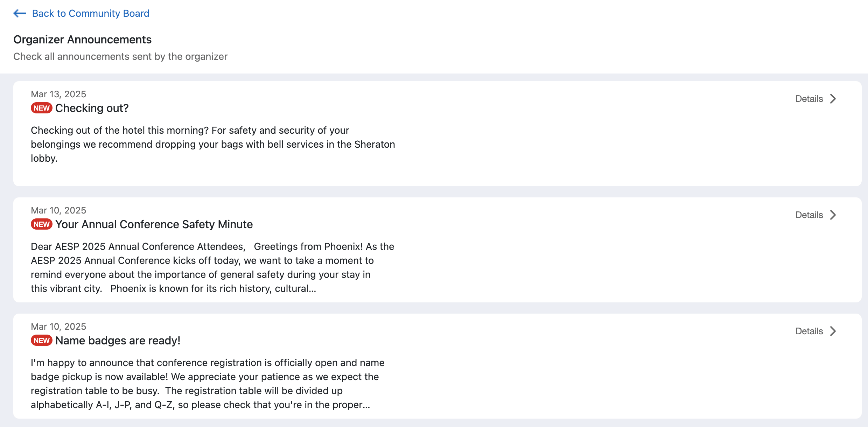Click the back arrow icon

pos(20,13)
